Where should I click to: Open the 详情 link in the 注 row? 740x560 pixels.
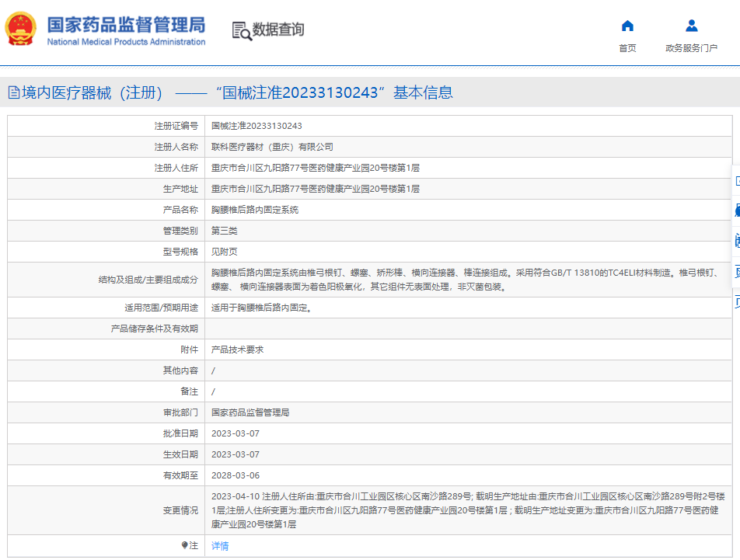click(x=220, y=545)
